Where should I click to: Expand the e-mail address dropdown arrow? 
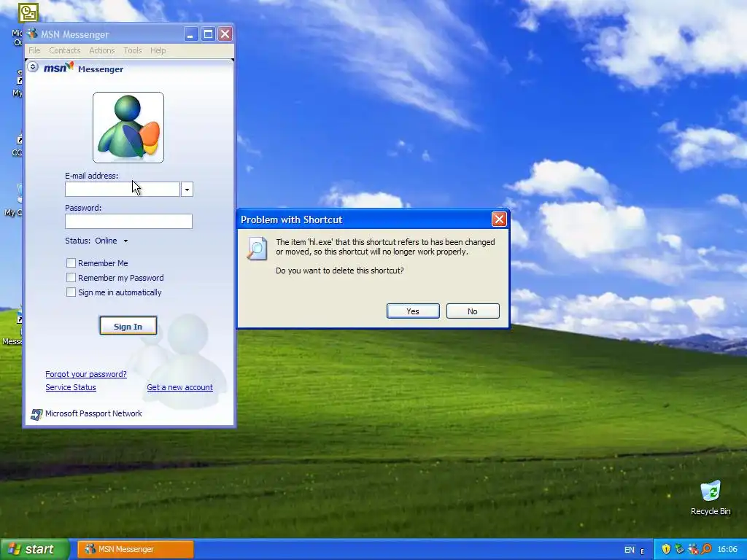click(x=187, y=190)
